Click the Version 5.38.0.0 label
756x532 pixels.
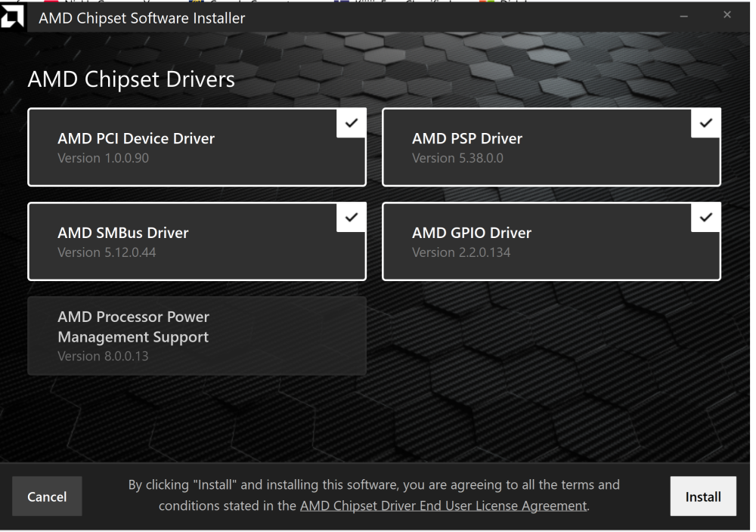coord(457,159)
